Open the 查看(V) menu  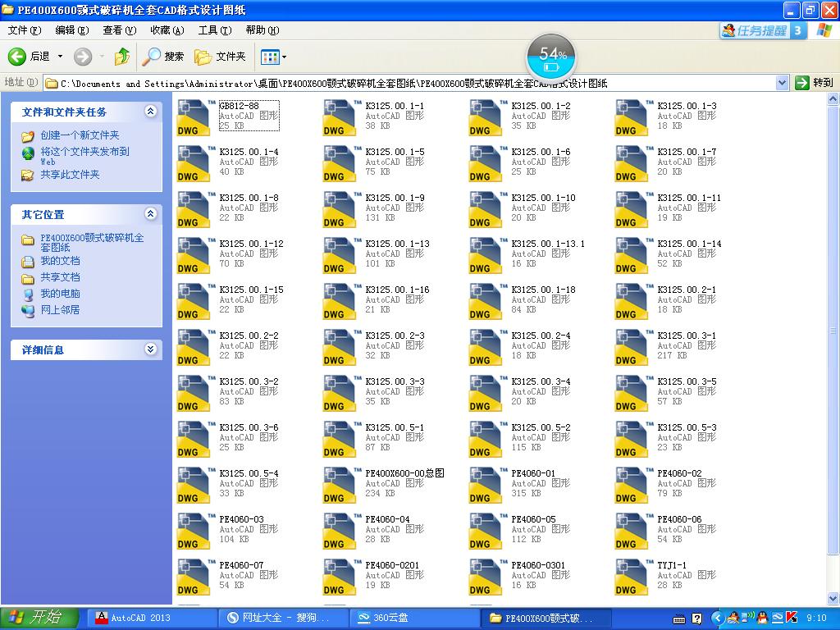tap(120, 30)
